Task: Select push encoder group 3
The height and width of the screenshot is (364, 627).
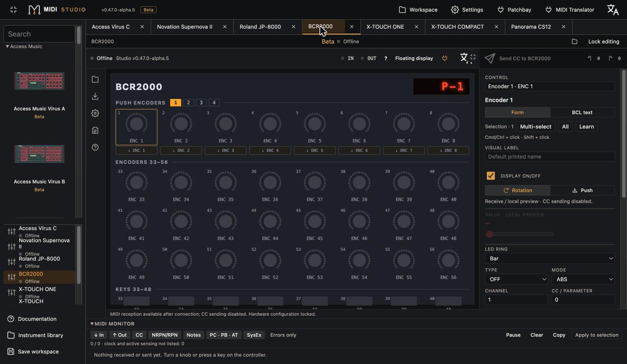Action: (x=201, y=103)
